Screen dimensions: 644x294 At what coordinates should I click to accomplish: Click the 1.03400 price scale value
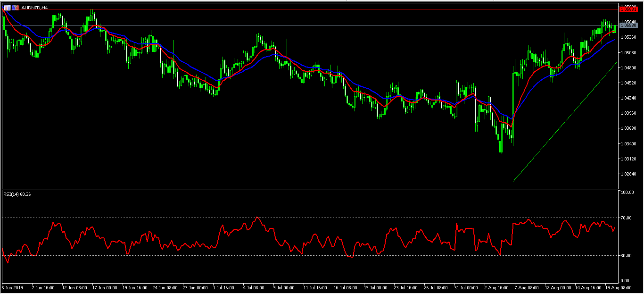(628, 143)
